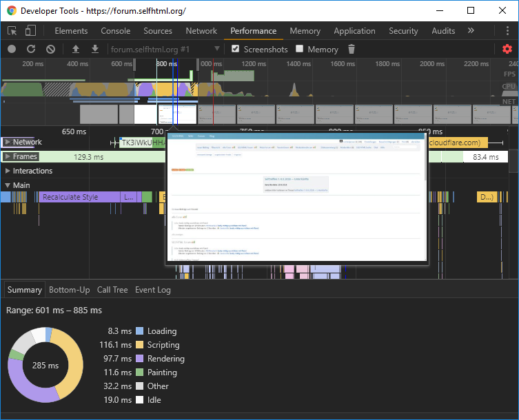Click the clear recording icon
Viewport: 519px width, 420px height.
[x=50, y=49]
